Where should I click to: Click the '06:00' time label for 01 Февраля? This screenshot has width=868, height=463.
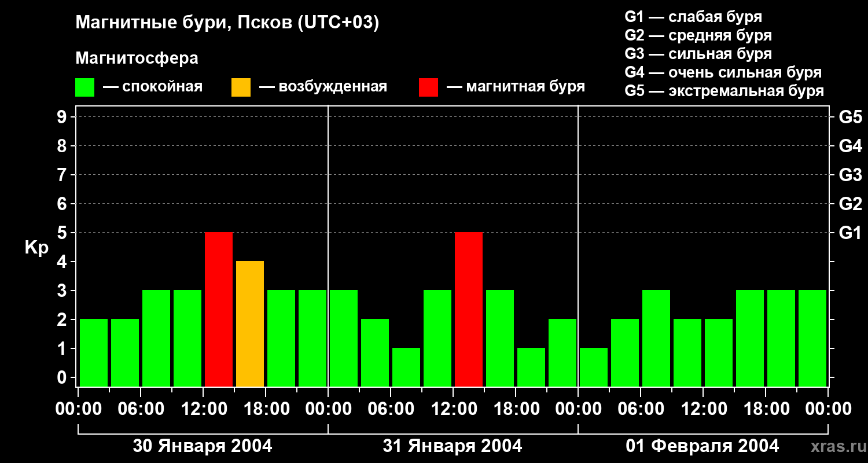[641, 409]
